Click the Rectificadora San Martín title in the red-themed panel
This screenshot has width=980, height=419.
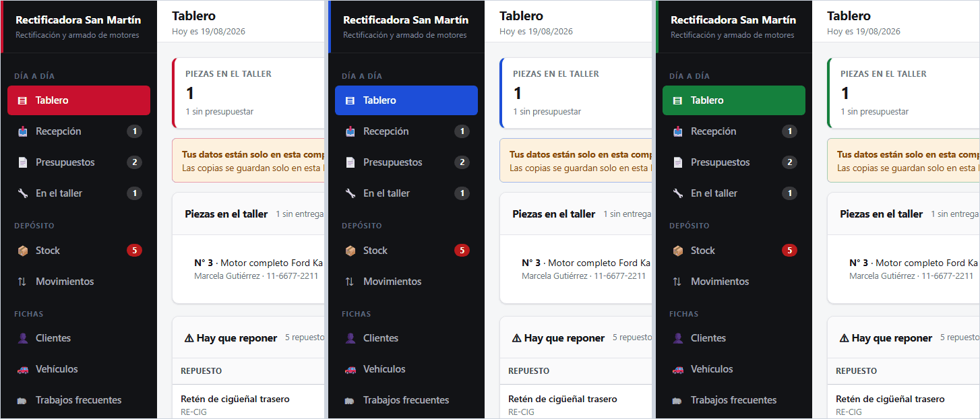tap(78, 20)
